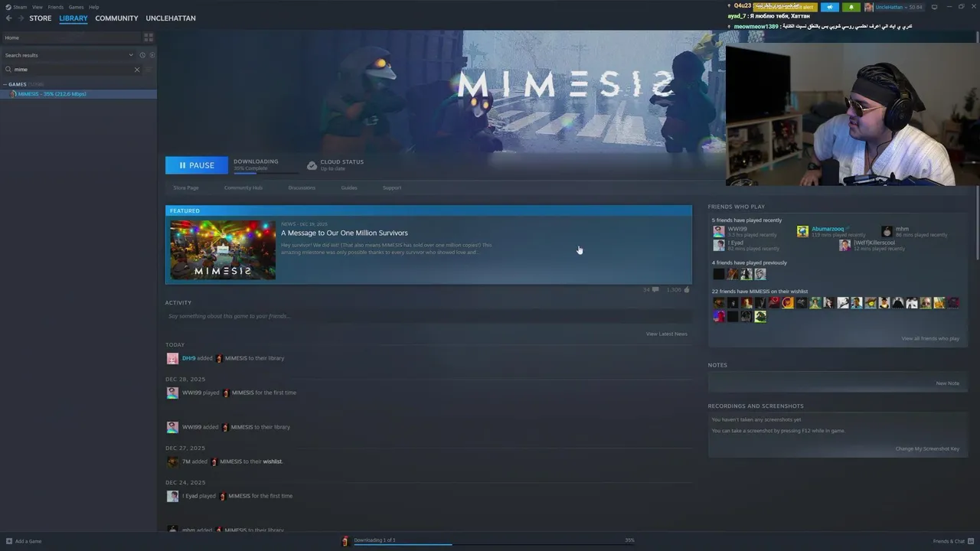Click View all friends who play

pyautogui.click(x=930, y=338)
